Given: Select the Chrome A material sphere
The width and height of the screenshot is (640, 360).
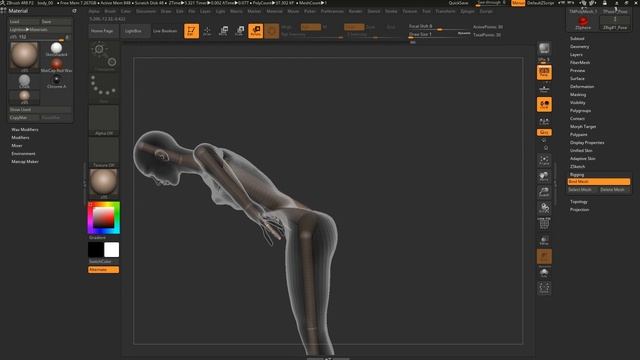Looking at the screenshot, I should 56,81.
